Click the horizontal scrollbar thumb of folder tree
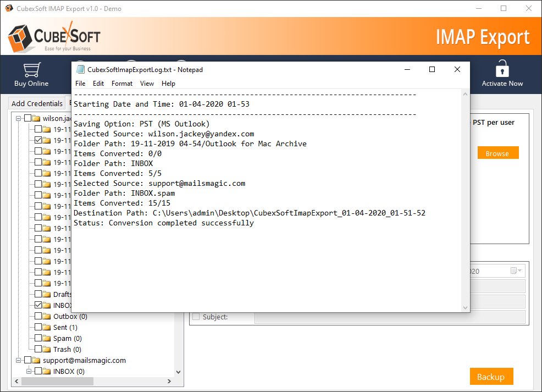 point(57,382)
